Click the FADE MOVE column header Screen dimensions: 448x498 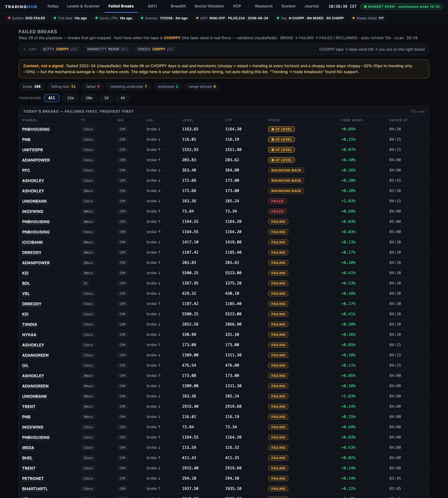[352, 120]
